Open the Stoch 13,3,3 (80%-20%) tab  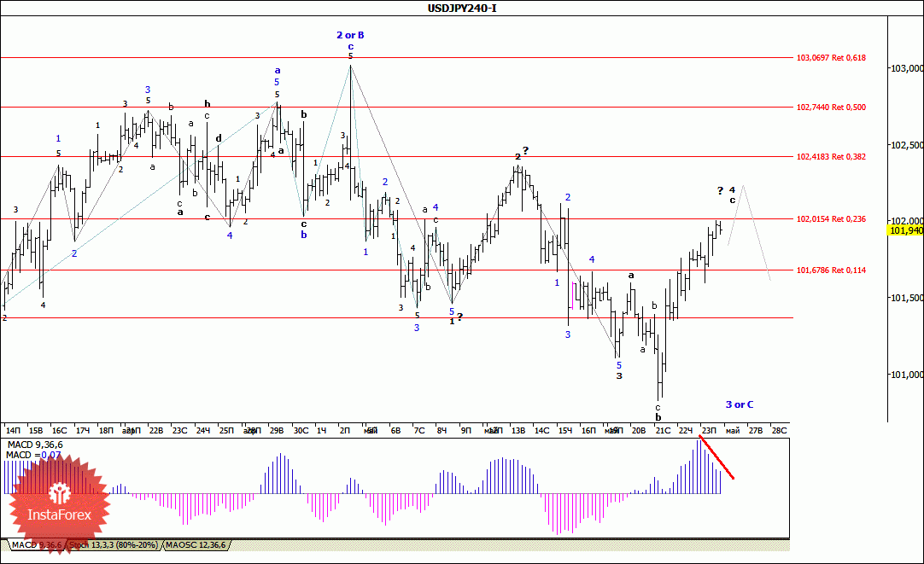pos(114,545)
